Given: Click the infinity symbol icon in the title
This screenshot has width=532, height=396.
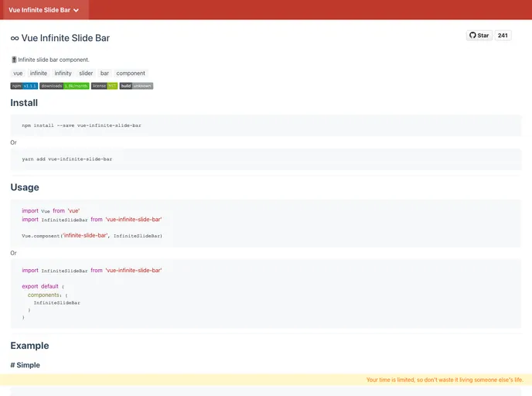Looking at the screenshot, I should click(15, 39).
